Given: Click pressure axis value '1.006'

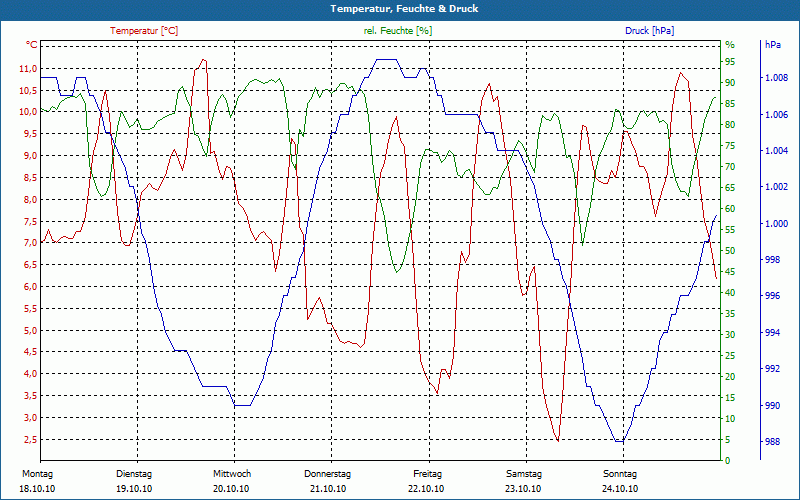Looking at the screenshot, I should pos(777,115).
